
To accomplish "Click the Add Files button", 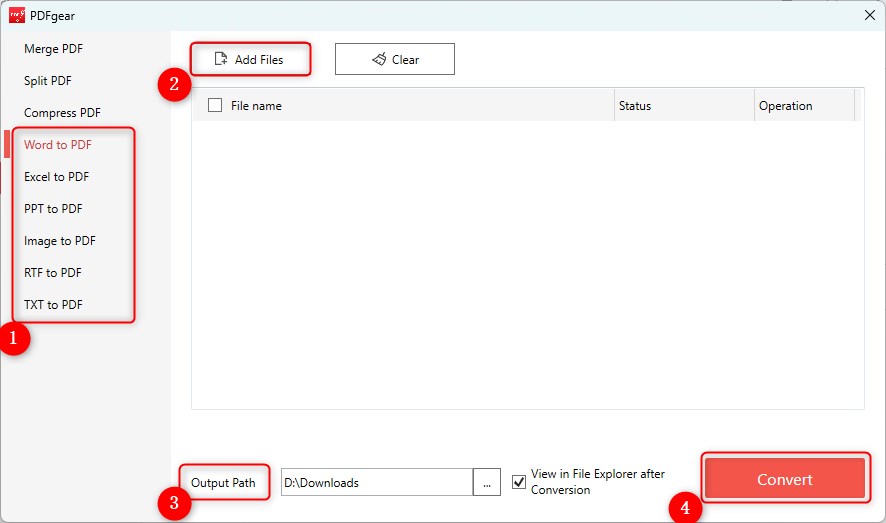I will click(x=249, y=59).
